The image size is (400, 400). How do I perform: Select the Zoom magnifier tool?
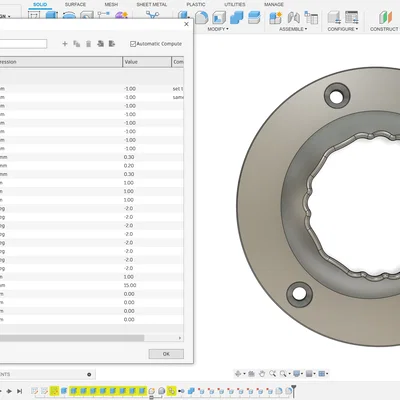pyautogui.click(x=273, y=374)
